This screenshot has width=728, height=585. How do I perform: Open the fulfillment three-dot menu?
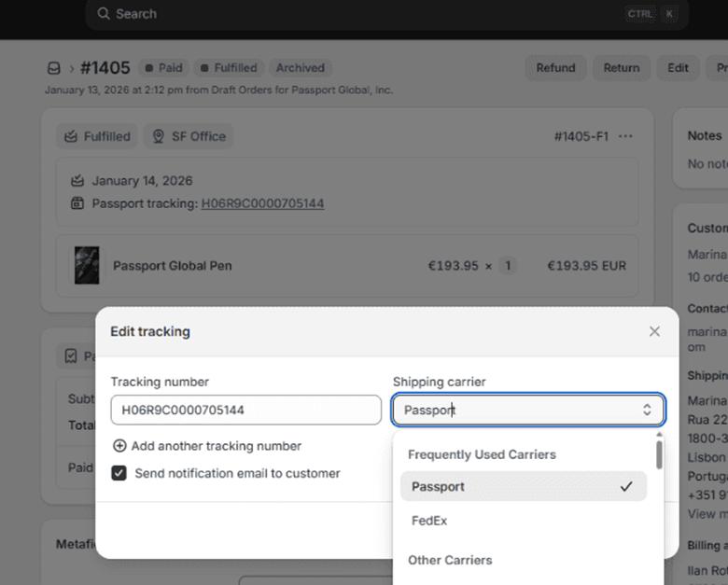[x=625, y=136]
